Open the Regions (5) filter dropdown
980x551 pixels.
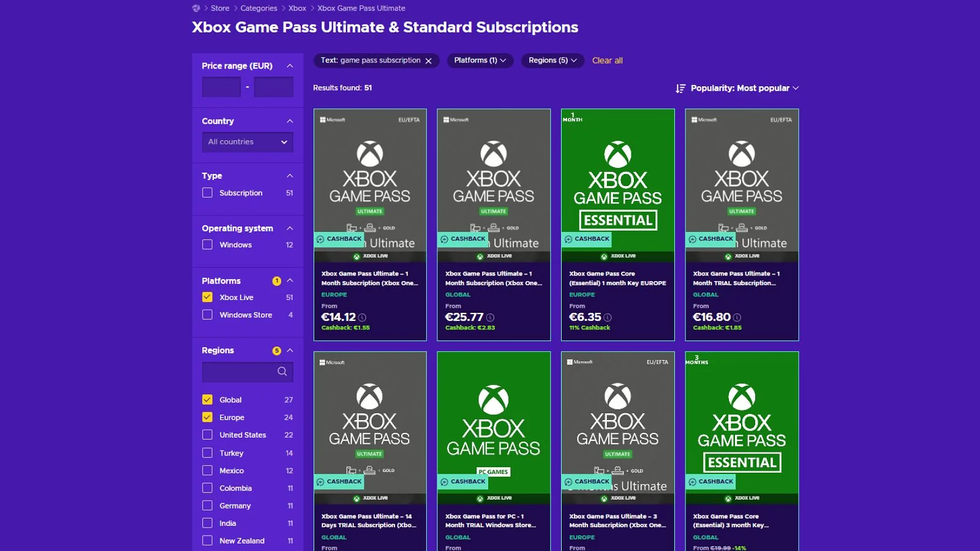(552, 61)
